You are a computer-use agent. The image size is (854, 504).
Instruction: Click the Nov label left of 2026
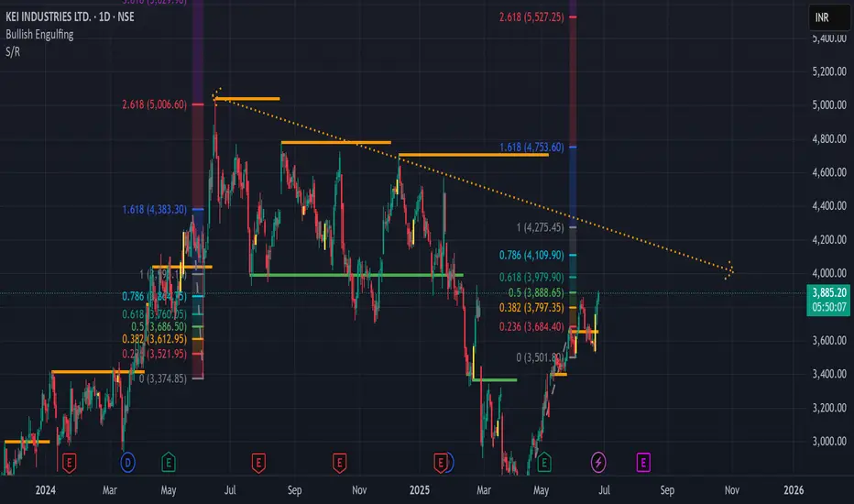[731, 490]
